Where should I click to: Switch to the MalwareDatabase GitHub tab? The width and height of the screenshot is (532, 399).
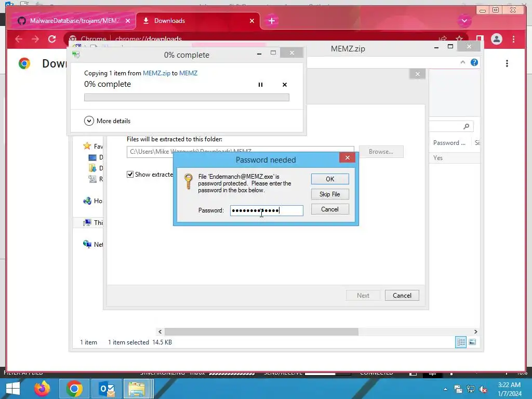tap(74, 21)
